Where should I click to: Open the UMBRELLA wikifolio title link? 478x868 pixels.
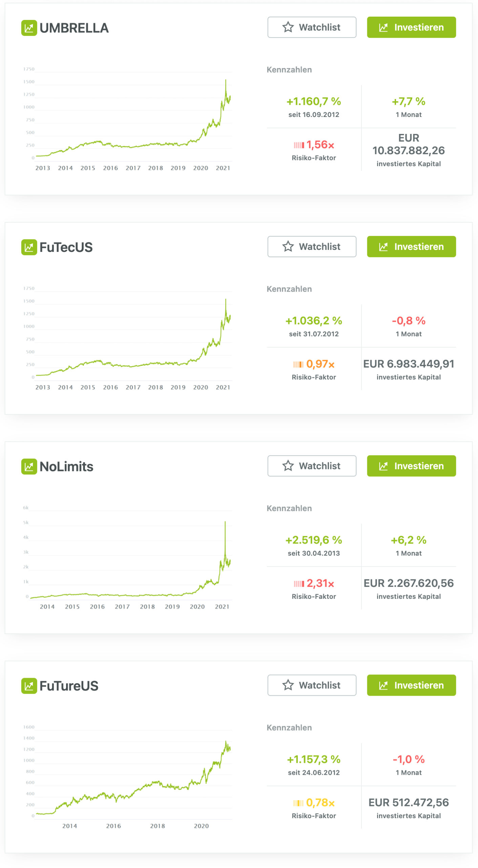point(74,28)
